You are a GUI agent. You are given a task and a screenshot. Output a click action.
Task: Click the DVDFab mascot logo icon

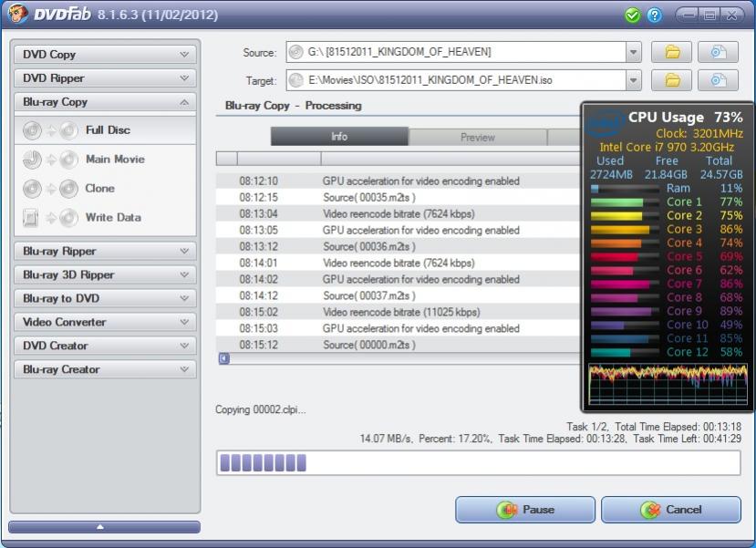tap(17, 13)
